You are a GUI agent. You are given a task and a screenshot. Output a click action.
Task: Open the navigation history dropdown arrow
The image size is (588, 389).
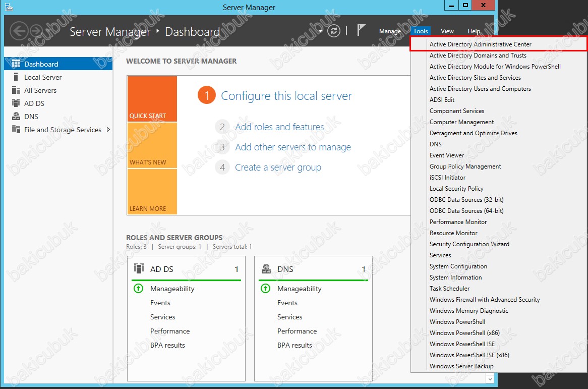point(320,31)
